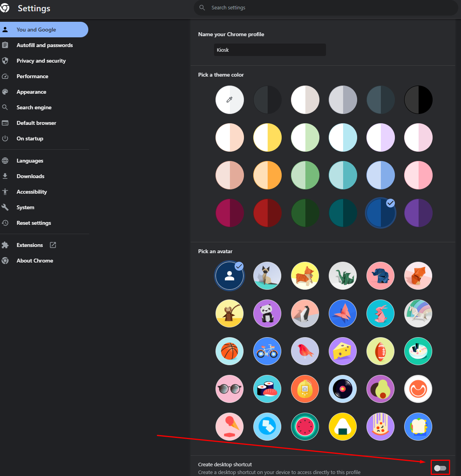Pick the football avatar

[381, 352]
